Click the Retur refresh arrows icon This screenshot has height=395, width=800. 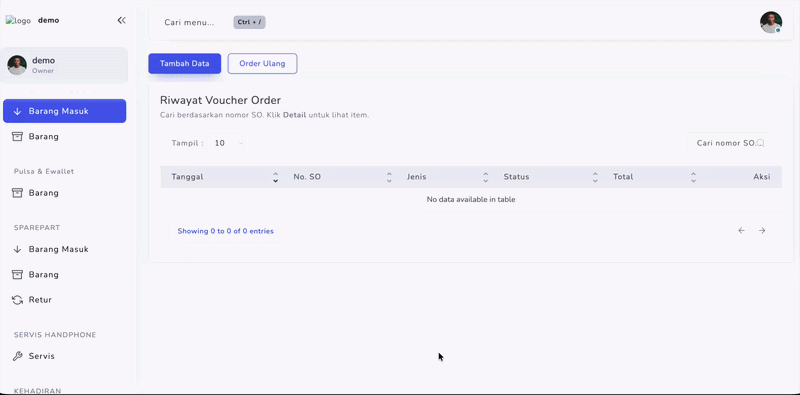coord(17,300)
